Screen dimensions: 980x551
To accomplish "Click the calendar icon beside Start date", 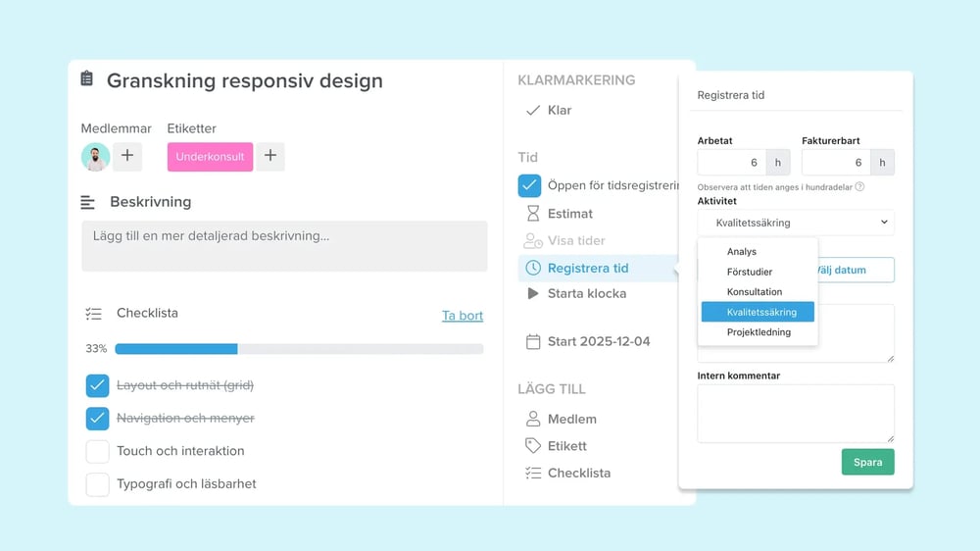I will pyautogui.click(x=533, y=342).
